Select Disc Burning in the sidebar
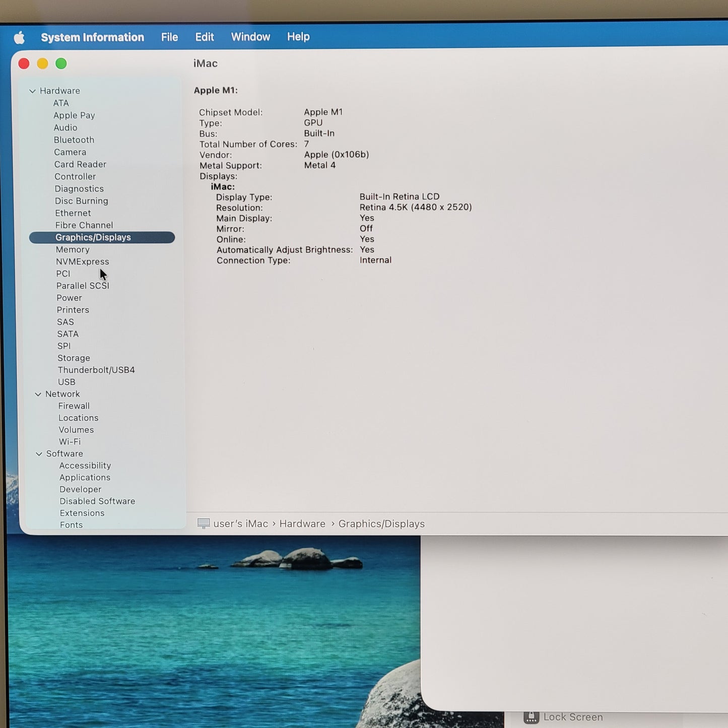Image resolution: width=728 pixels, height=728 pixels. pyautogui.click(x=81, y=201)
